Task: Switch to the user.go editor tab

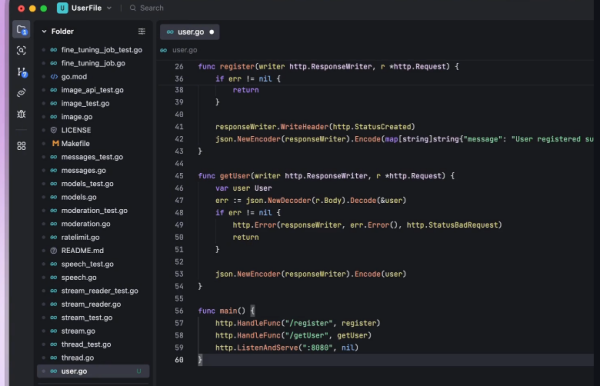Action: coord(190,32)
